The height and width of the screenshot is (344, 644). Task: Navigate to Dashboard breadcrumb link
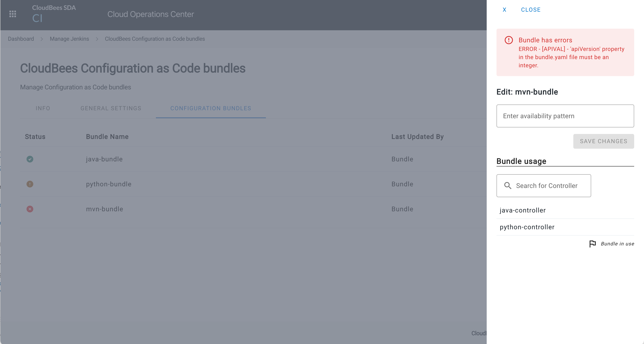[x=21, y=39]
